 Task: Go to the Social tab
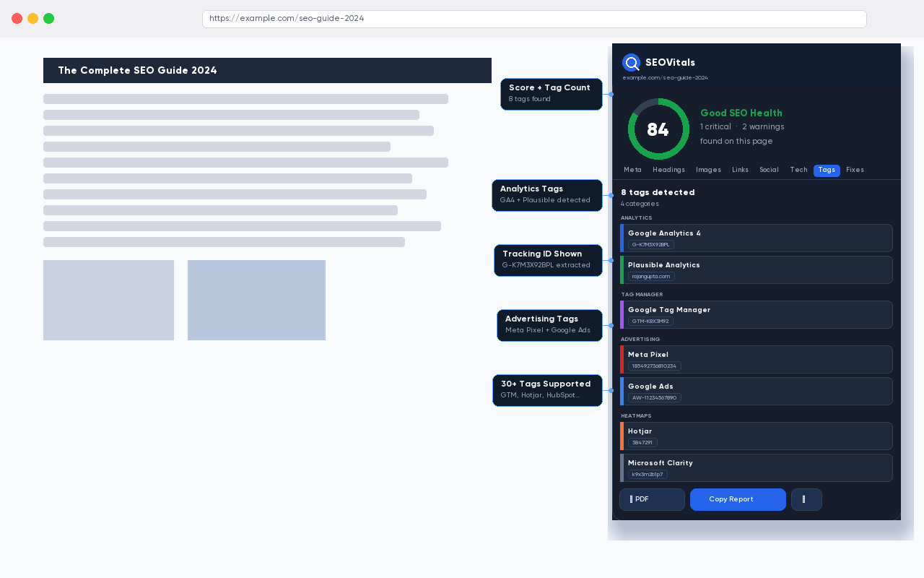pos(770,171)
